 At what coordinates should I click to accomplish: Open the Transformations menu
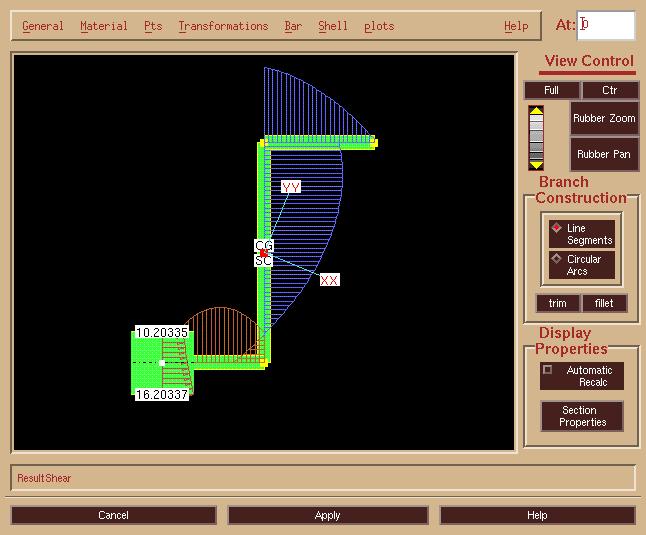click(x=223, y=26)
